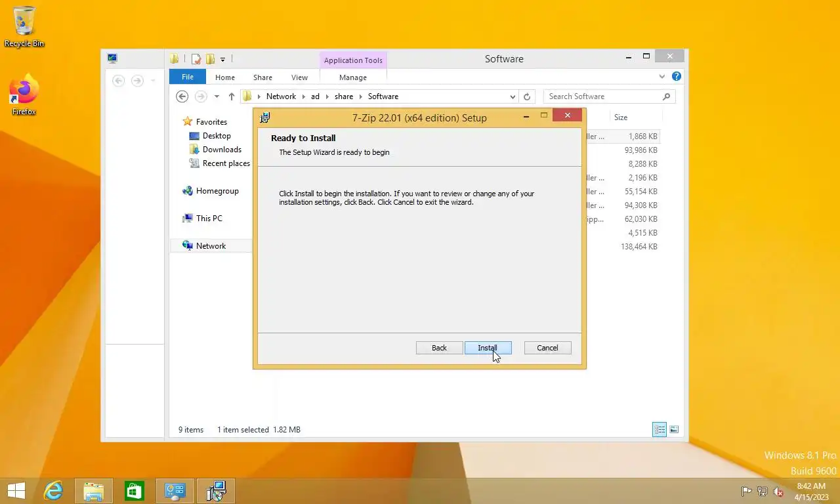840x504 pixels.
Task: Click the muted volume tray icon
Action: click(778, 492)
